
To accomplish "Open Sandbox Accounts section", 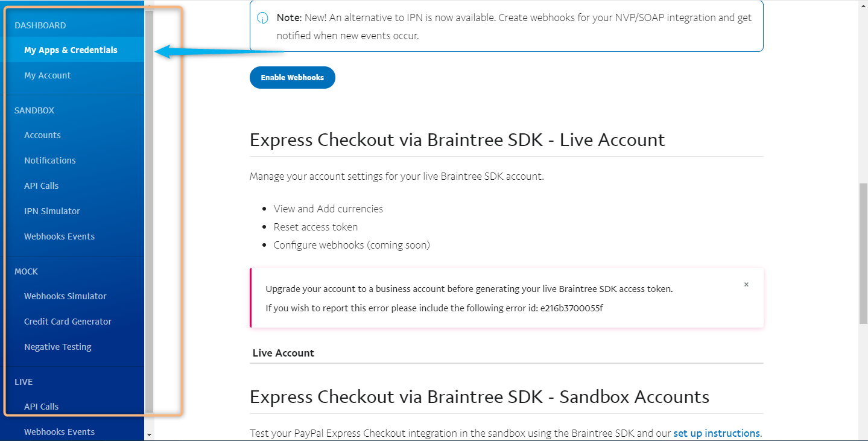I will tap(42, 135).
